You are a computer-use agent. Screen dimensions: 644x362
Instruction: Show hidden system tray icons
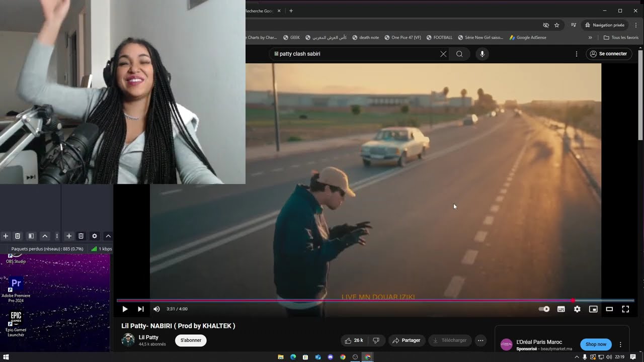point(577,357)
